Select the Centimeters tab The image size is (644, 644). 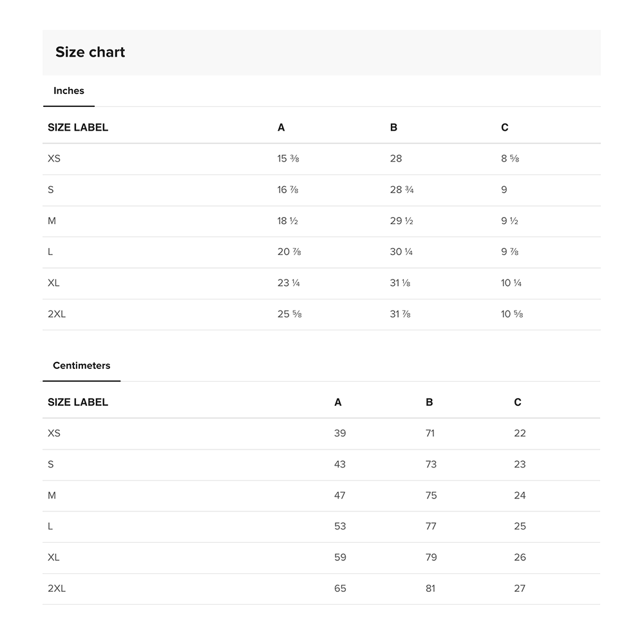point(81,366)
